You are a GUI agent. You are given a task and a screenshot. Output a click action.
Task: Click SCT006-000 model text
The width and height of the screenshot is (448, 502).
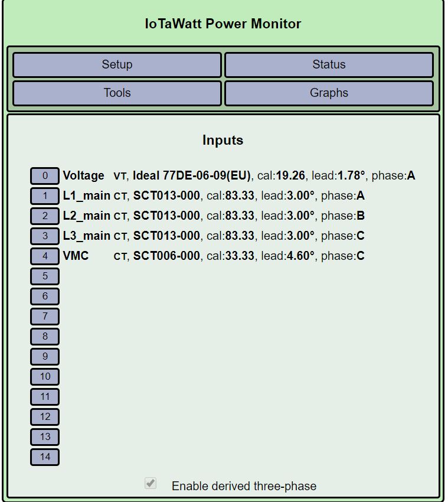tap(166, 256)
